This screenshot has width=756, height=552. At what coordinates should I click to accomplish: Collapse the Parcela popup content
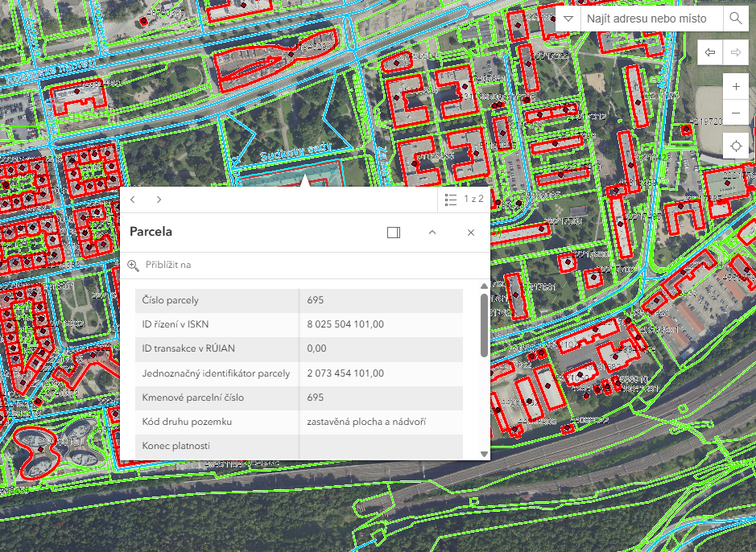432,233
